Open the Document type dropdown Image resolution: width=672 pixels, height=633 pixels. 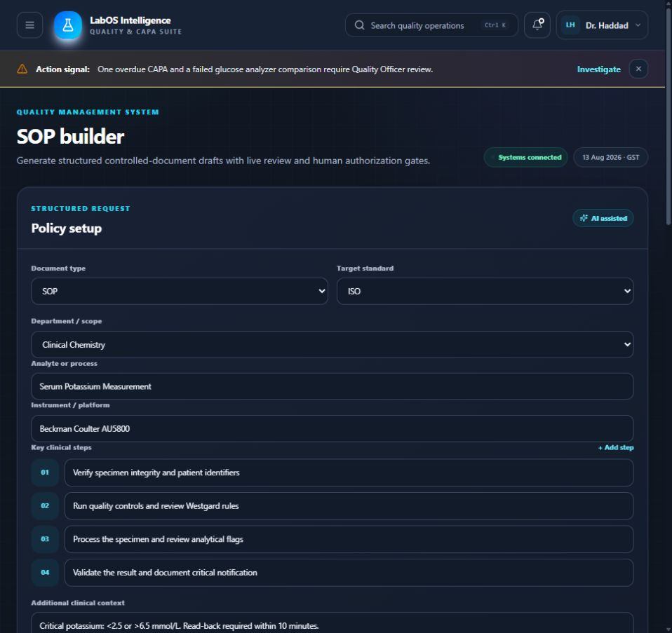[180, 291]
